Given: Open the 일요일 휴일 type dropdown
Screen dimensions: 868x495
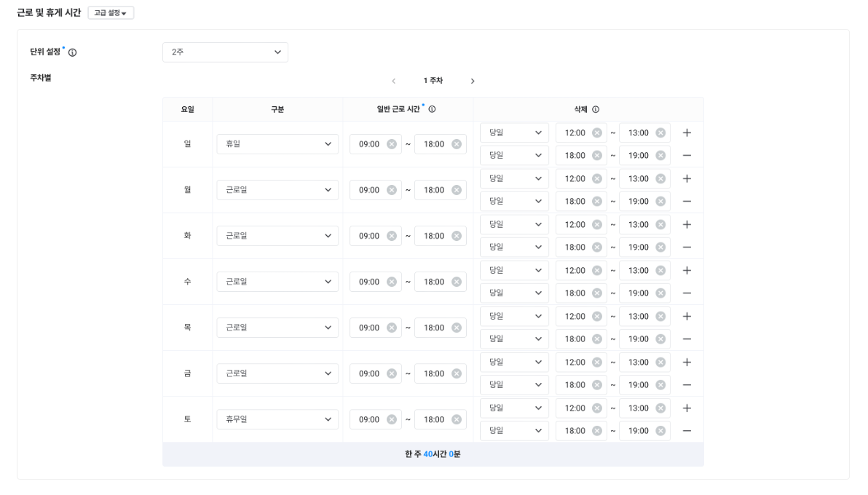Looking at the screenshot, I should pyautogui.click(x=277, y=144).
